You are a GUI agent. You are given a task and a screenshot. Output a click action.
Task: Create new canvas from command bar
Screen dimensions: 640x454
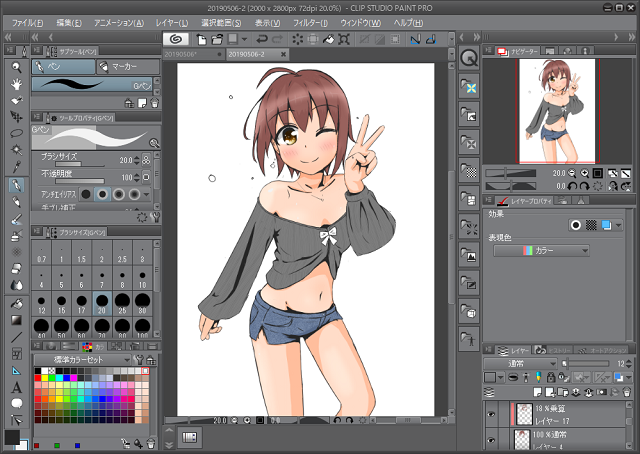201,39
